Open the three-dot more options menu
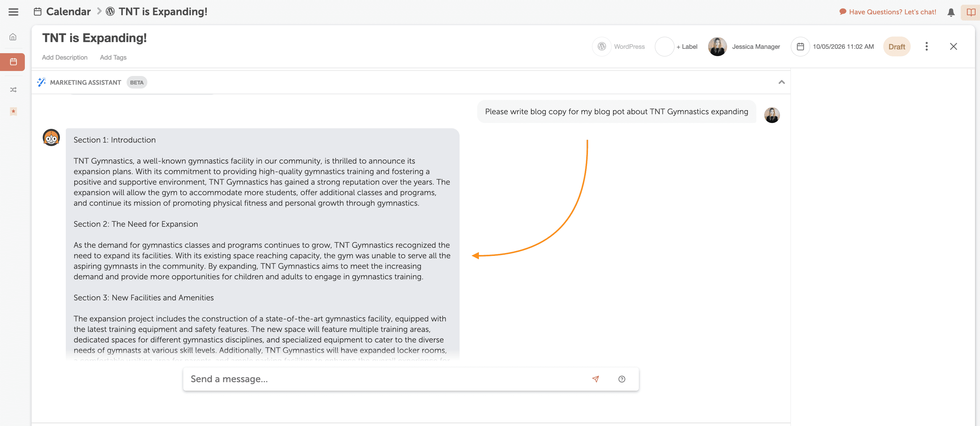 (926, 46)
